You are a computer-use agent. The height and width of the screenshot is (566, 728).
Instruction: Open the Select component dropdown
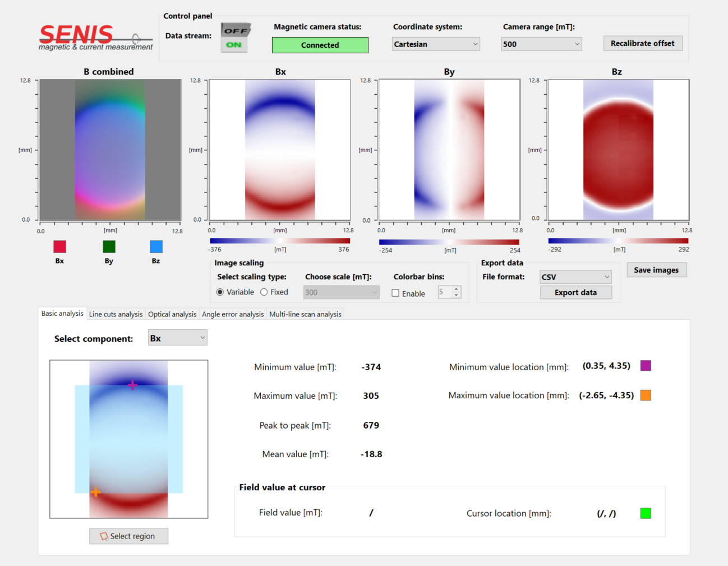(177, 338)
